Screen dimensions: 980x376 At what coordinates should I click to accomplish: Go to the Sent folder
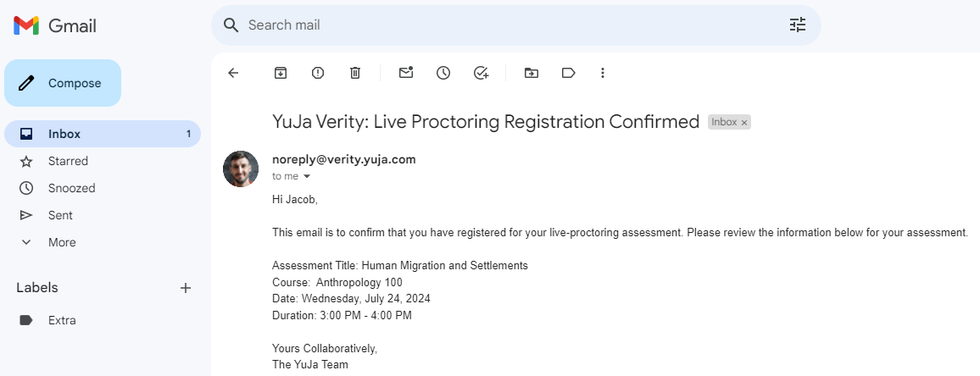[x=60, y=215]
